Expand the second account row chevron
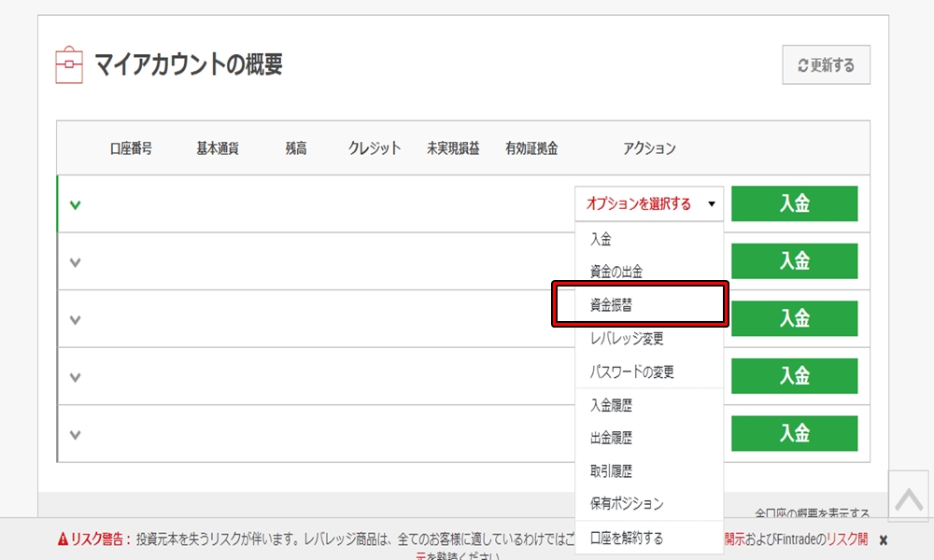The width and height of the screenshot is (934, 560). click(x=75, y=261)
